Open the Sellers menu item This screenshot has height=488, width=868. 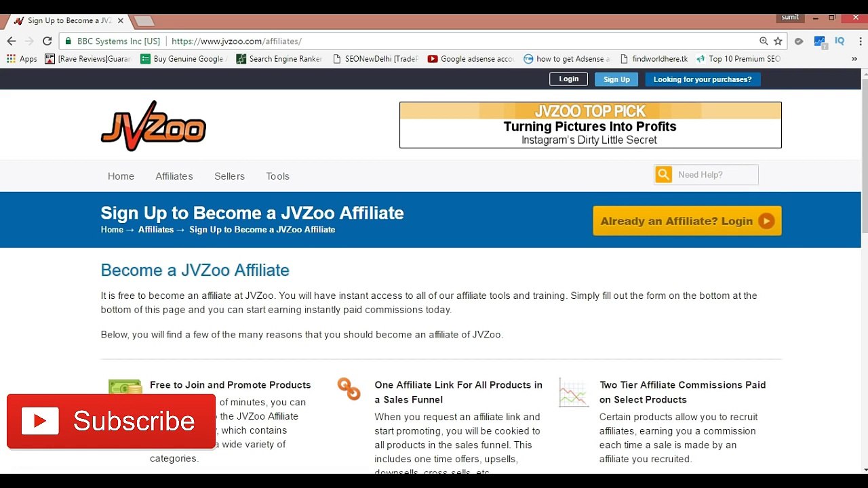(x=229, y=176)
